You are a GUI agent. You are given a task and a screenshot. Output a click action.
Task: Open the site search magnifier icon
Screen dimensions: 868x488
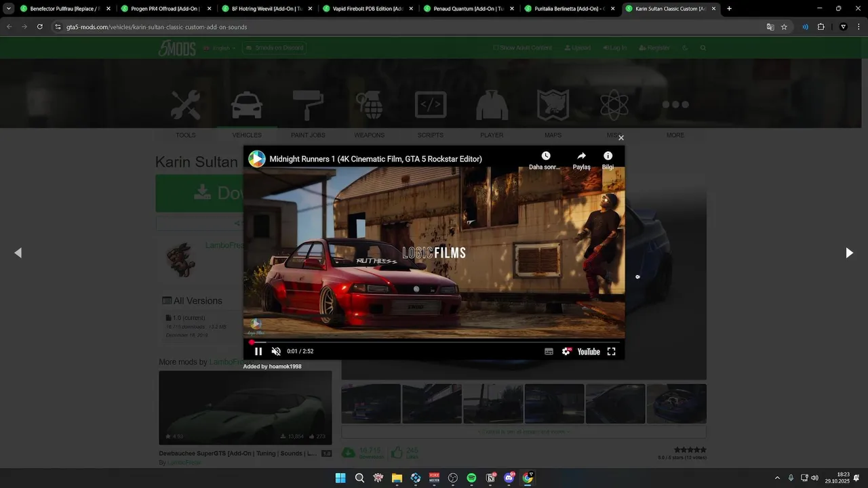pos(703,48)
